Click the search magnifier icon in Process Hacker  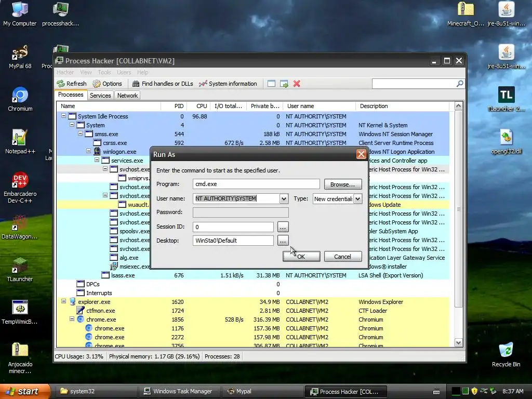coord(460,84)
